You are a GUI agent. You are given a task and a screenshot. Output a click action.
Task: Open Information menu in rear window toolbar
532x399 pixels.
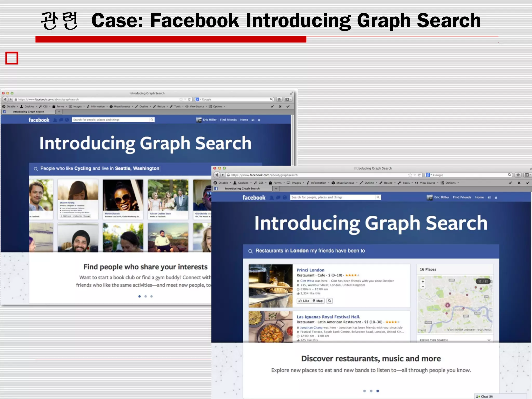[x=97, y=107]
